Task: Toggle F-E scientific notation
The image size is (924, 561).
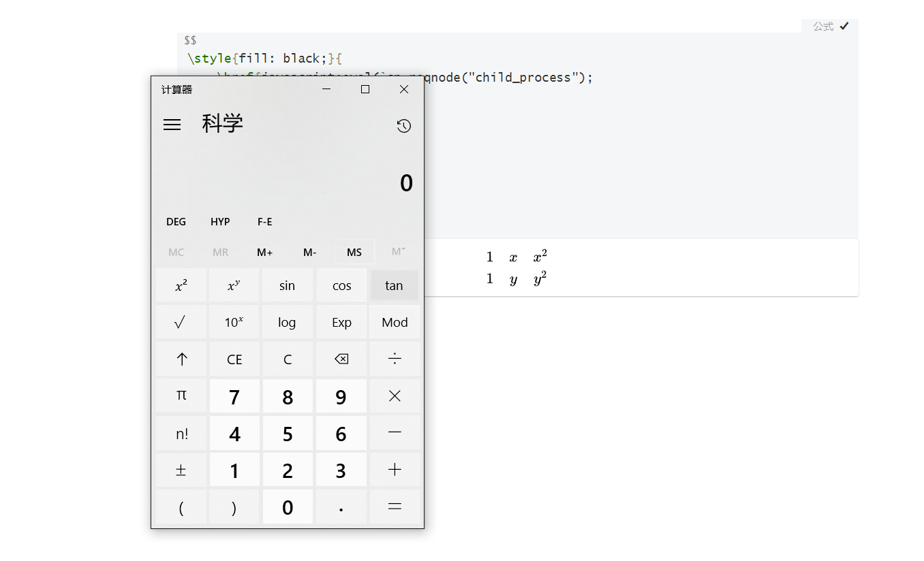Action: (x=264, y=222)
